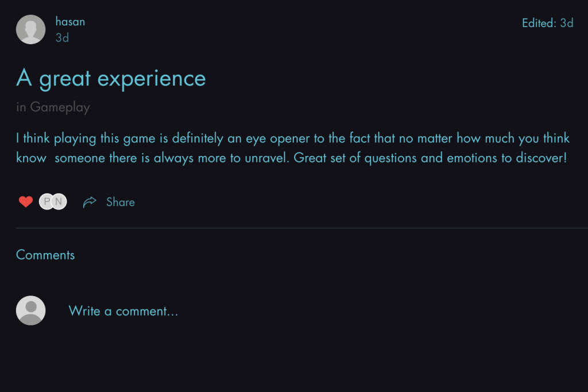
Task: View the liker avatar labeled N
Action: tap(59, 201)
